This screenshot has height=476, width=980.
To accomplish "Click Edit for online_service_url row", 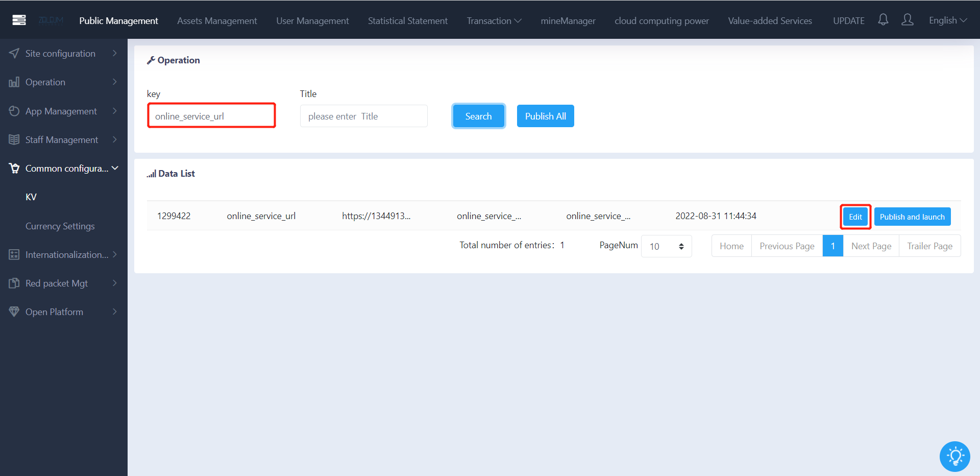I will pyautogui.click(x=855, y=217).
